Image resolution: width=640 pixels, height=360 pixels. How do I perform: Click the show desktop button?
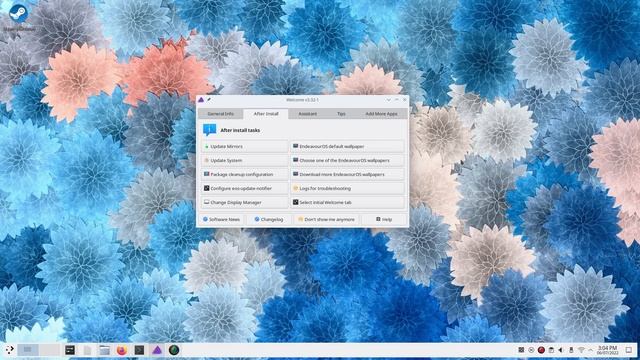pos(629,350)
